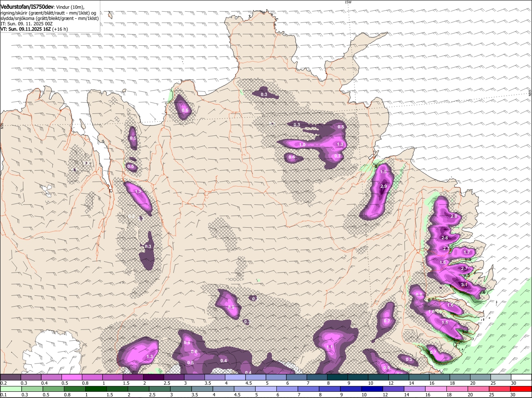Click the bright pink swatch between 0.5 and 0.8 on the snow scale
The height and width of the screenshot is (398, 532).
pos(71,377)
